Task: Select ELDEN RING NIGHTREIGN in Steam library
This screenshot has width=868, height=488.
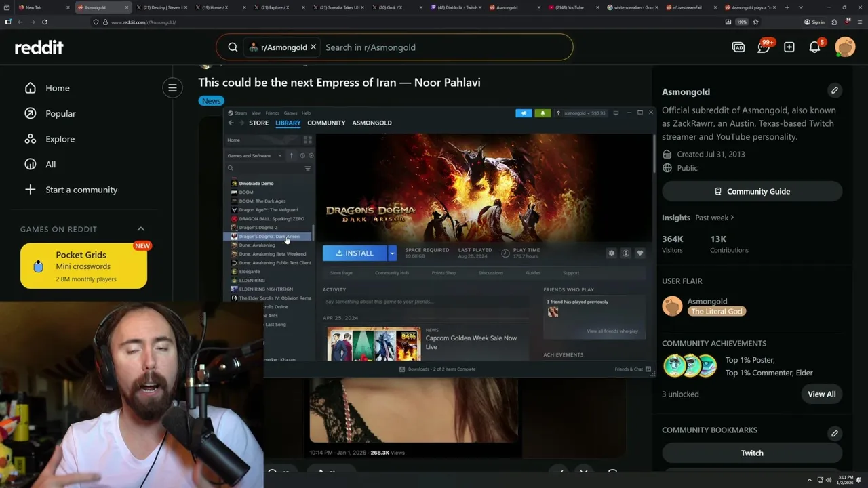Action: click(266, 289)
